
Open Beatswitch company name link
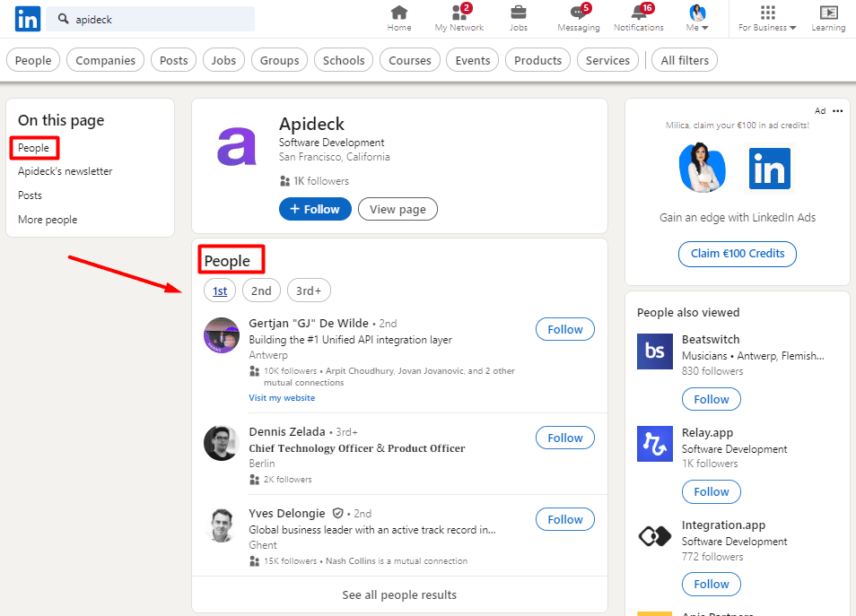[711, 339]
